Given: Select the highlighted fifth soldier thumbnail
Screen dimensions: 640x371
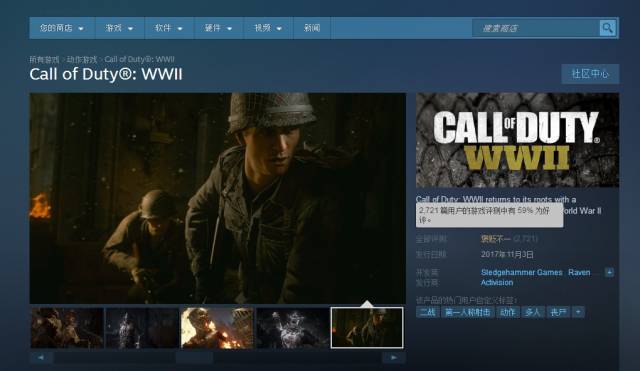Looking at the screenshot, I should (x=367, y=328).
